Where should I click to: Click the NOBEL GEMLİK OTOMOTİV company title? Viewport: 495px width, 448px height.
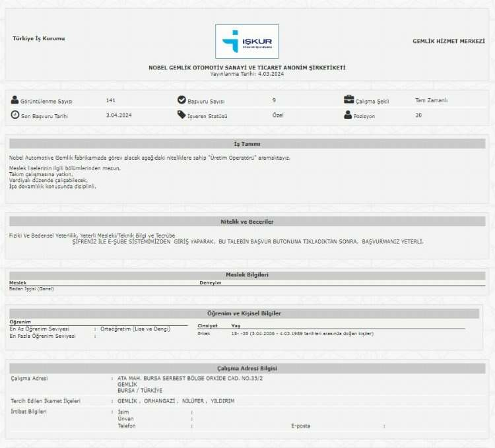(247, 68)
